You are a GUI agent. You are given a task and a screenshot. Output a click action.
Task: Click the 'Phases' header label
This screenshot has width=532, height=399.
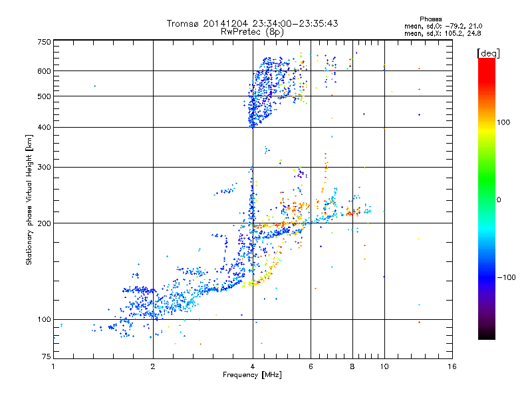pyautogui.click(x=430, y=19)
